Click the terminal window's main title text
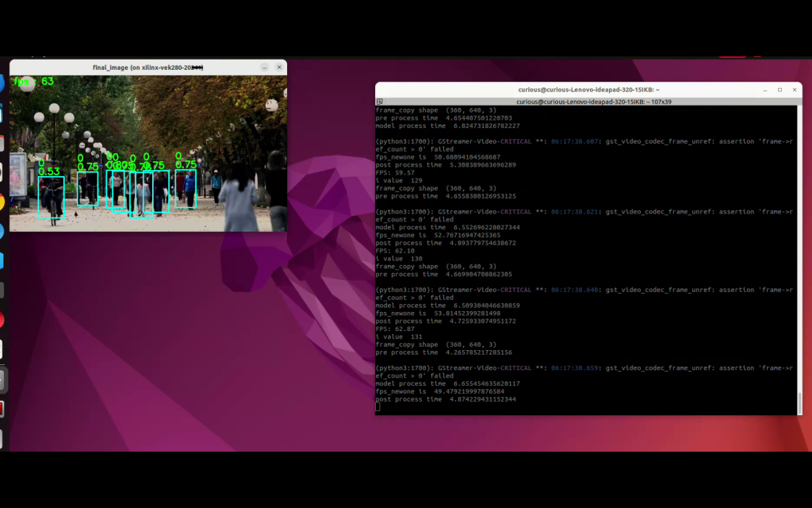812x508 pixels. point(588,90)
